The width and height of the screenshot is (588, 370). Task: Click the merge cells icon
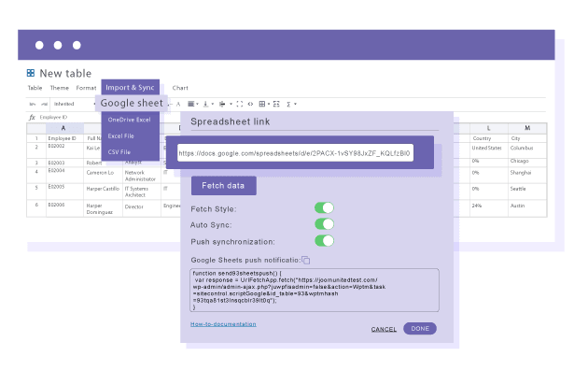pos(276,104)
